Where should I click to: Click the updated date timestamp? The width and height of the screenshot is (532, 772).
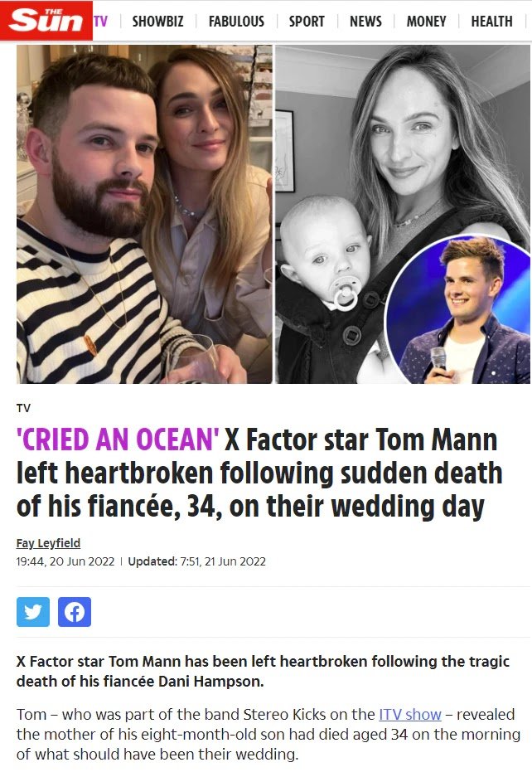pos(222,561)
